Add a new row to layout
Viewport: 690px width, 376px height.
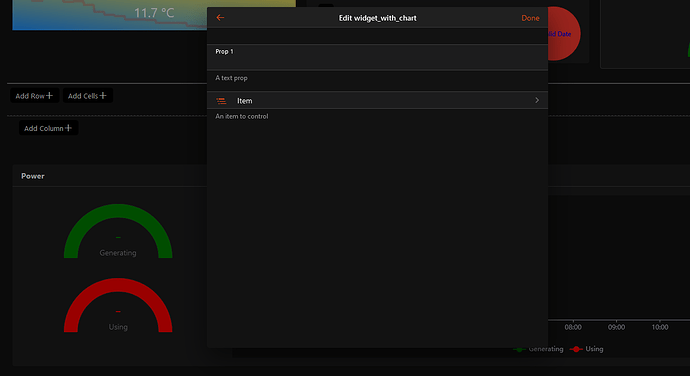pyautogui.click(x=34, y=96)
